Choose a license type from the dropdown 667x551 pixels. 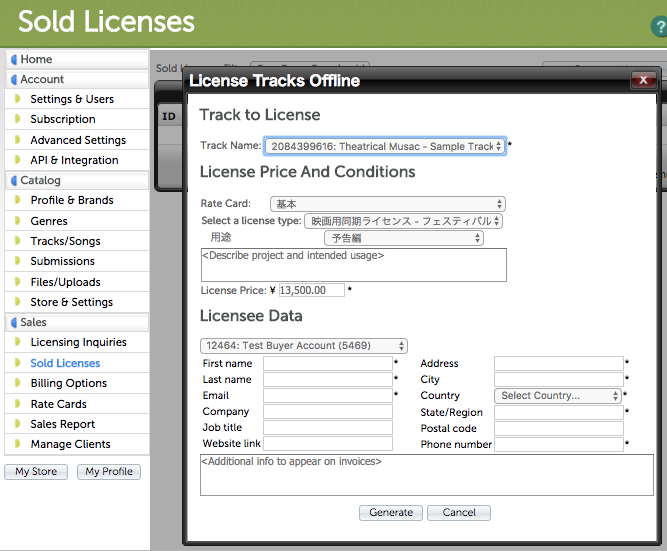(x=403, y=221)
